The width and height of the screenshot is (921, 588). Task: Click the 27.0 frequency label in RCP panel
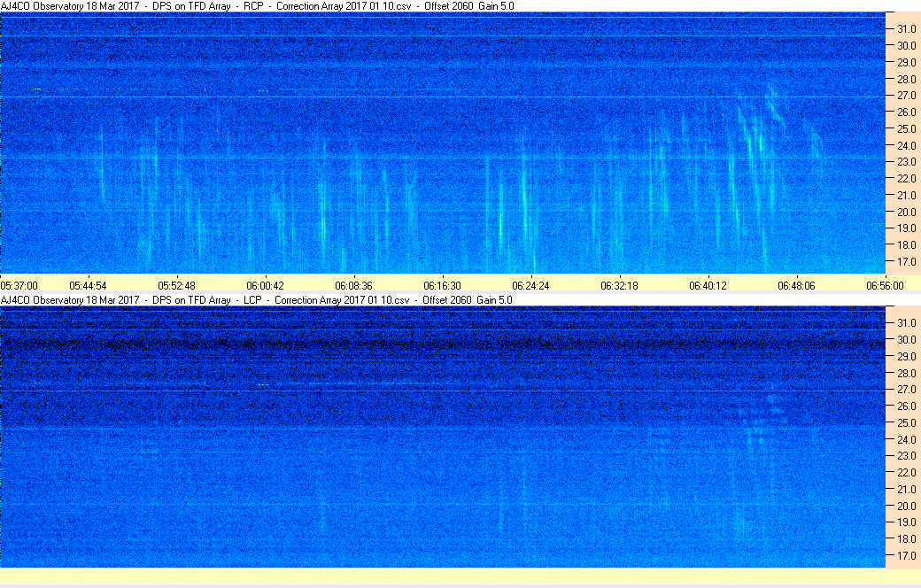tap(906, 96)
